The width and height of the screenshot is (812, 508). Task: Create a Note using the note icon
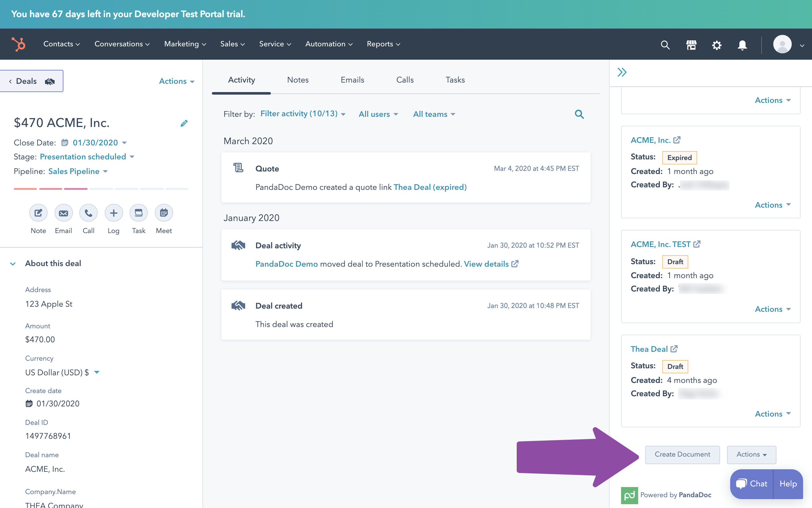38,213
